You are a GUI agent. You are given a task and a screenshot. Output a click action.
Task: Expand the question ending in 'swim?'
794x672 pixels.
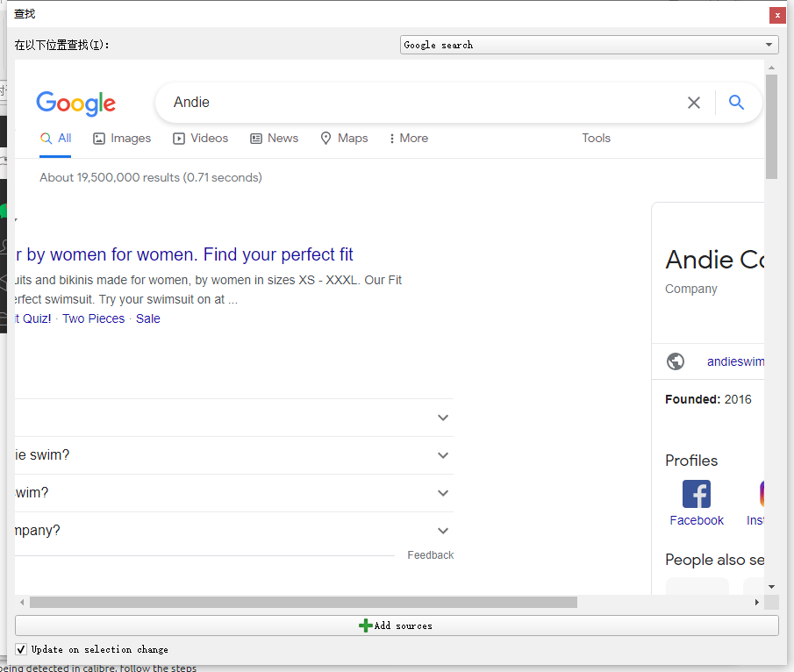click(443, 455)
